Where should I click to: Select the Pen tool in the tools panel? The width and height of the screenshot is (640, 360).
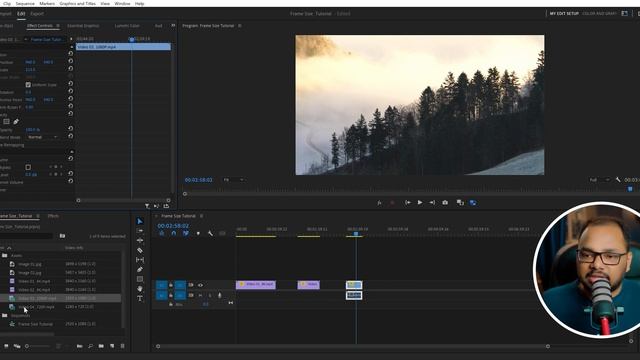140,269
